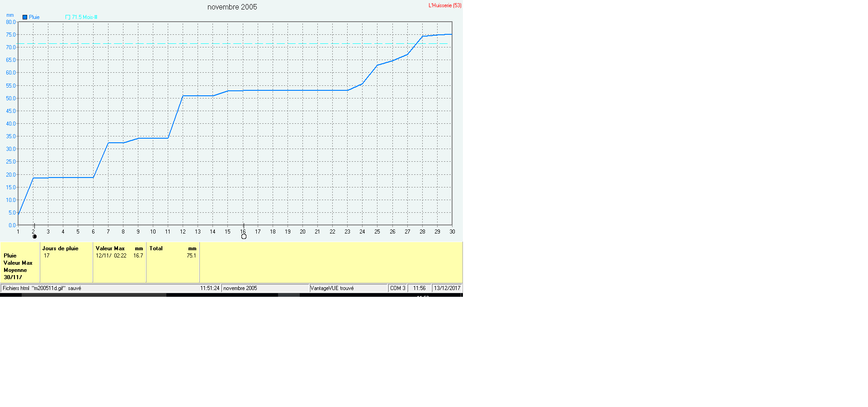This screenshot has height=407, width=868.
Task: Click the Total column header
Action: (156, 248)
